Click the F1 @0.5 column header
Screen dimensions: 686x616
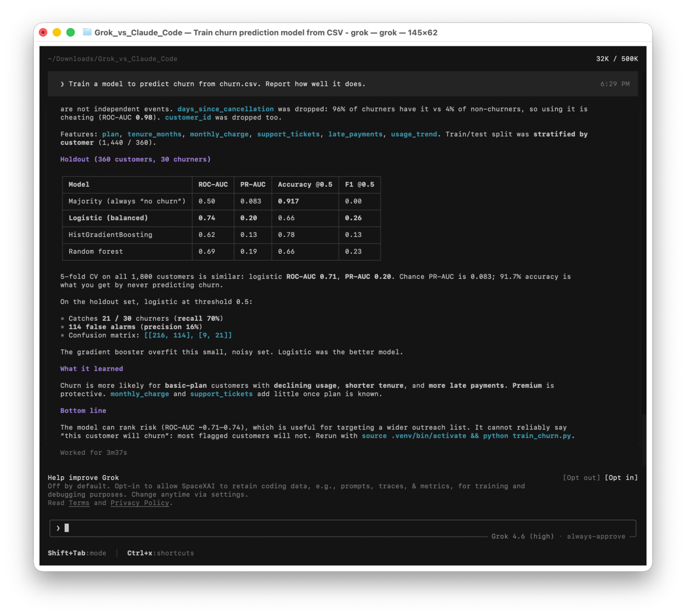(360, 184)
